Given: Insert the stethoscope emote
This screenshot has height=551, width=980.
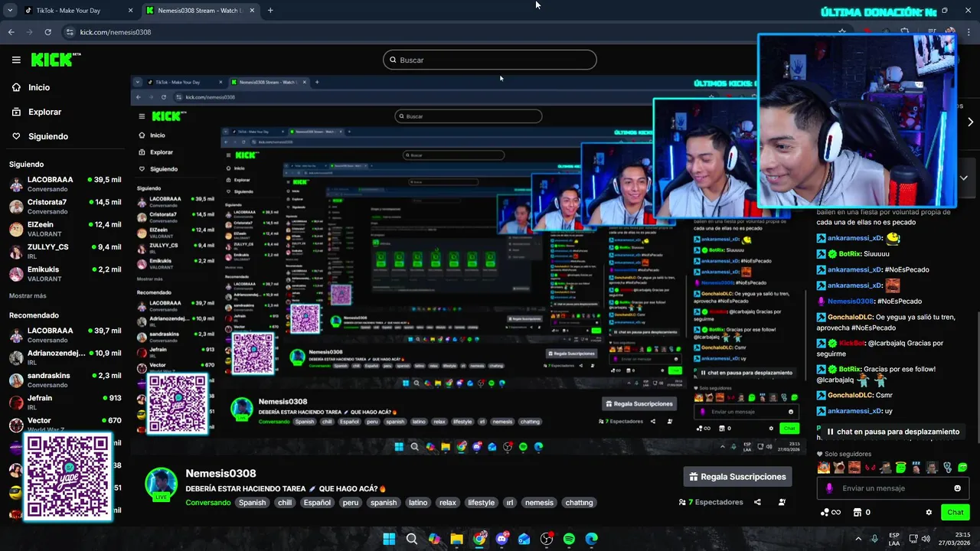Looking at the screenshot, I should point(947,468).
